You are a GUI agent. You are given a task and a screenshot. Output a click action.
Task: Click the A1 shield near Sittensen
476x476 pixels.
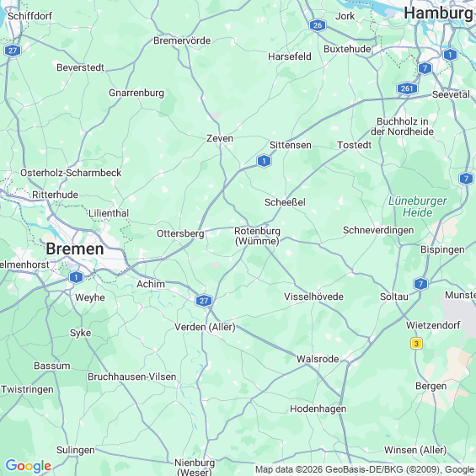(x=264, y=161)
